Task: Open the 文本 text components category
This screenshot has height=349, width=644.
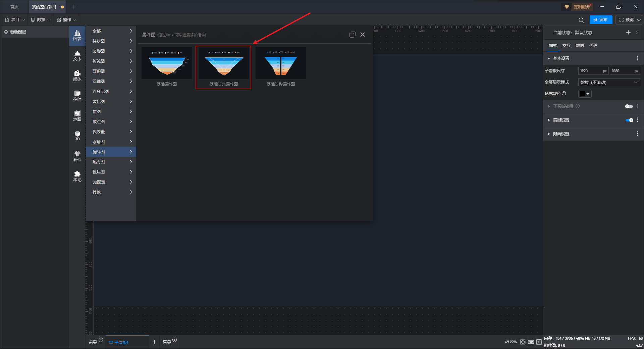Action: 77,56
